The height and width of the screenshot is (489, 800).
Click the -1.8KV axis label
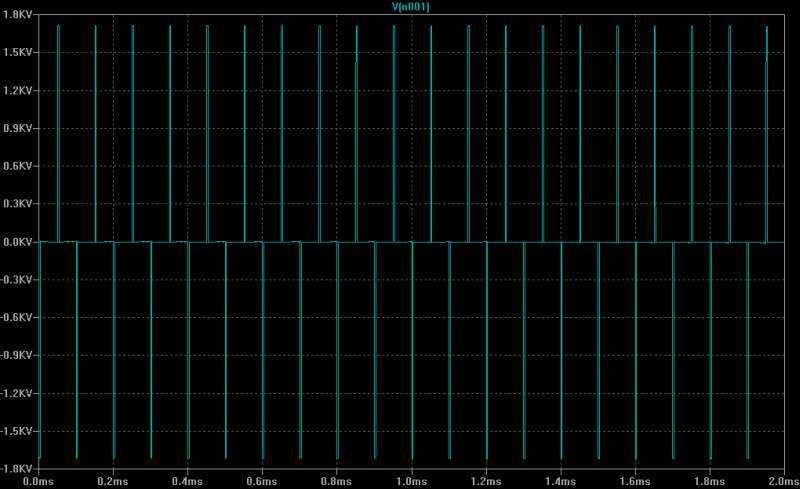(16, 469)
